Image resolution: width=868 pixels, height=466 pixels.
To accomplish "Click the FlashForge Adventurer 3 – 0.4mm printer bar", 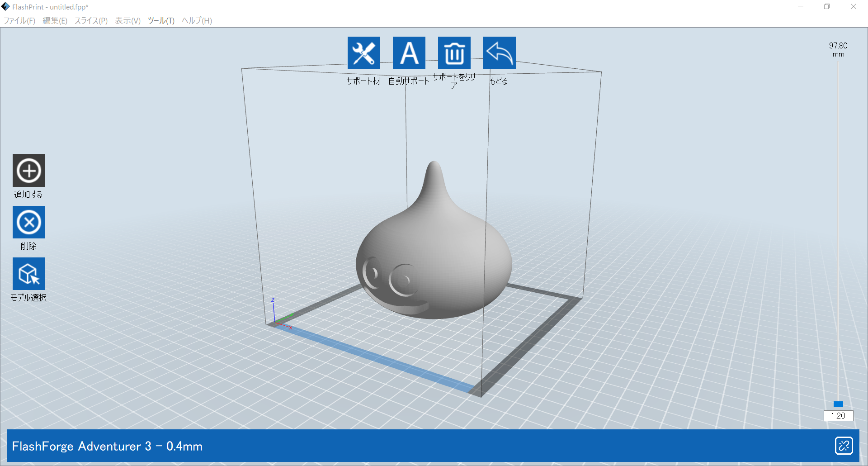I will (433, 446).
